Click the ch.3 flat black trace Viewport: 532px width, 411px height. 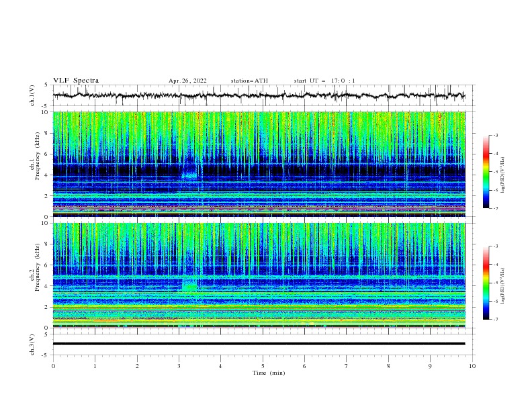coord(259,344)
